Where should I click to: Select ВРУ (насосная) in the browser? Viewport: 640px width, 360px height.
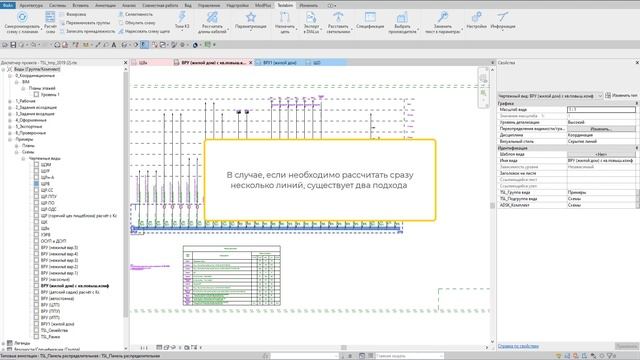coord(55,280)
